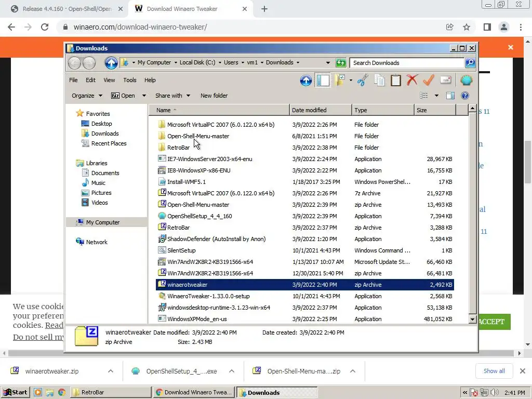Click the change view icon
The width and height of the screenshot is (532, 399).
pyautogui.click(x=424, y=96)
